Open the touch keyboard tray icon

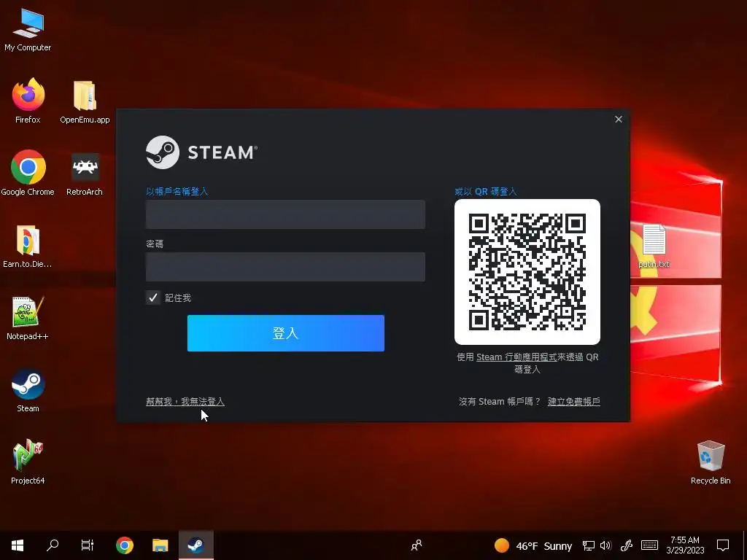point(649,545)
